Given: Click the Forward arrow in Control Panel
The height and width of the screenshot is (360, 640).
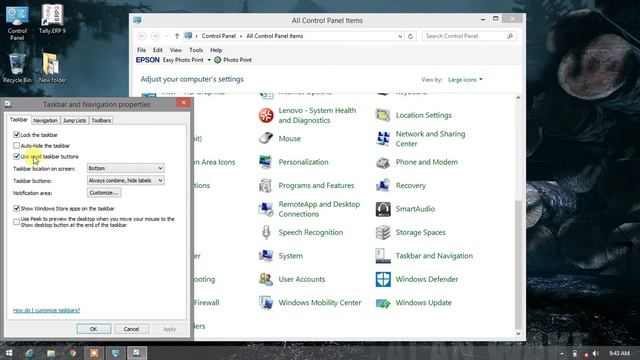Looking at the screenshot, I should tap(155, 36).
